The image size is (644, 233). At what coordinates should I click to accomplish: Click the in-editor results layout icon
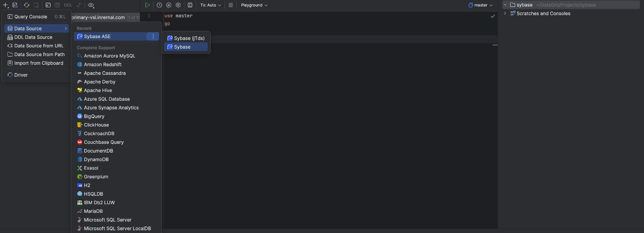pos(190,5)
